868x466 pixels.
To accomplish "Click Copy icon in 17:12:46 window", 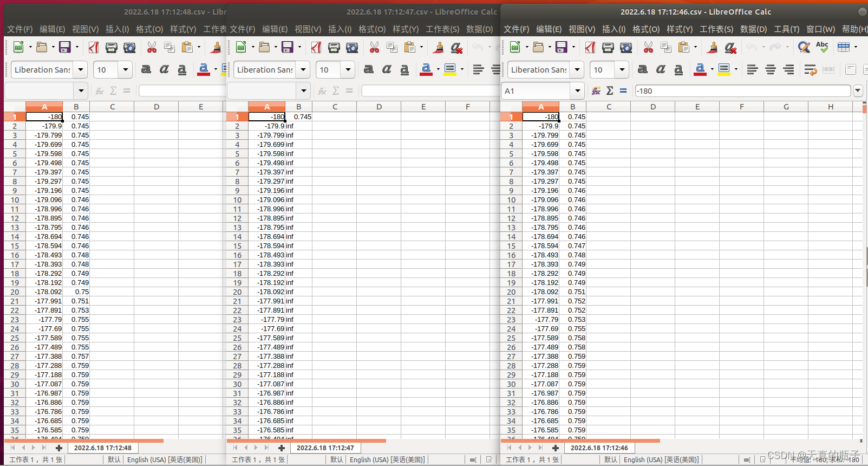I will 666,48.
